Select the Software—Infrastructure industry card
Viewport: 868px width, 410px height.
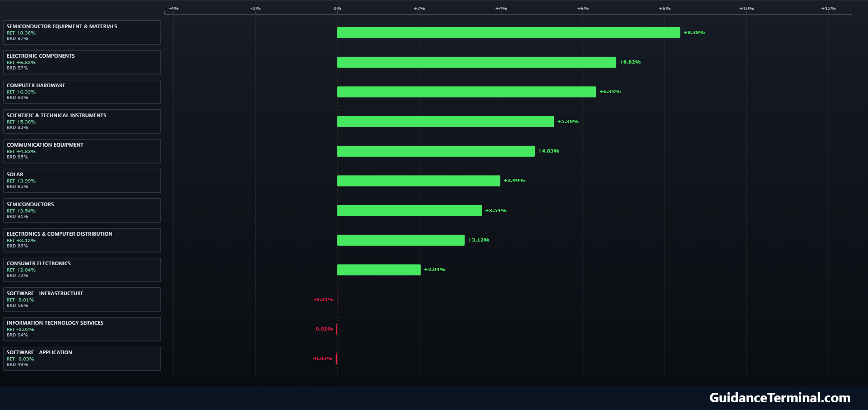click(82, 299)
